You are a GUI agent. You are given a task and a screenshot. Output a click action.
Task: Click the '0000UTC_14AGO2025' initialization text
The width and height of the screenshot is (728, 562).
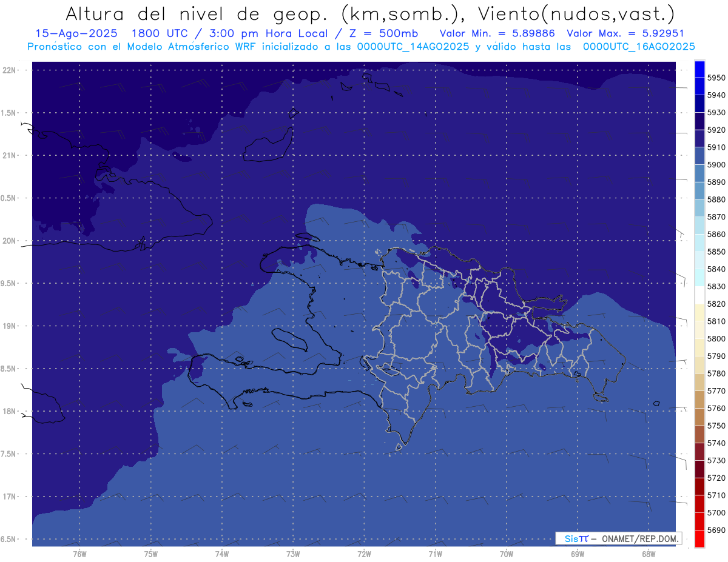point(413,47)
